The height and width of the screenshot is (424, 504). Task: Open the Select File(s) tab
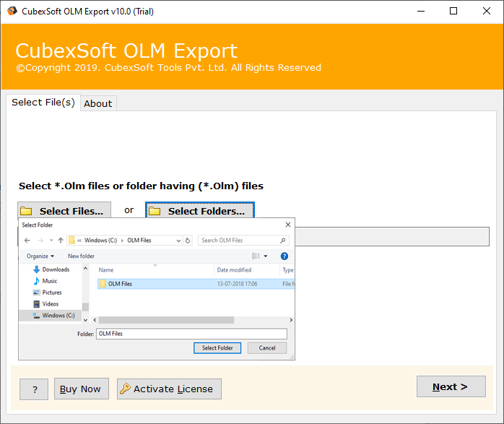(x=43, y=103)
